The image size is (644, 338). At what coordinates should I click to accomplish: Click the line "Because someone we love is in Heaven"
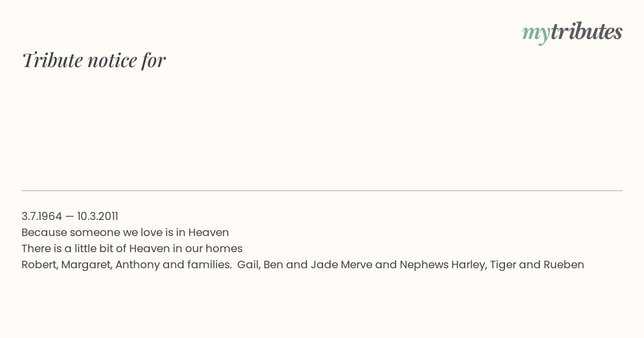(125, 232)
